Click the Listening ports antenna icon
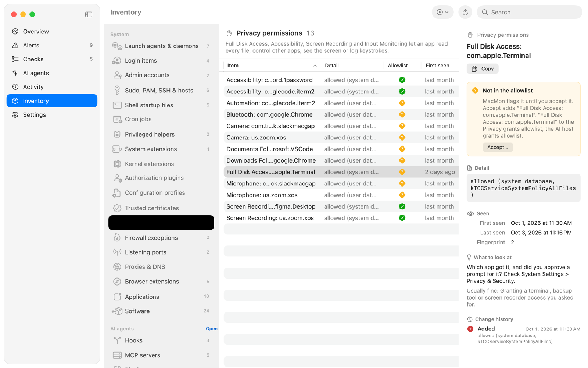 click(117, 252)
